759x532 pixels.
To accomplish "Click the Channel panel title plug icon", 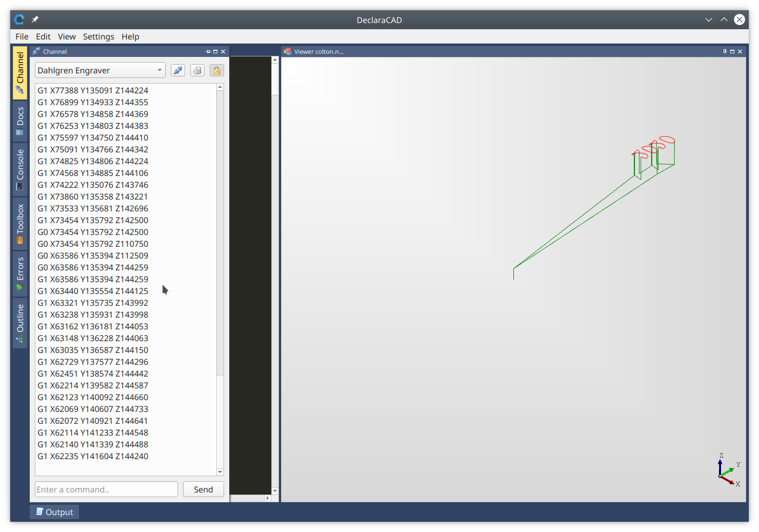I will pos(36,51).
